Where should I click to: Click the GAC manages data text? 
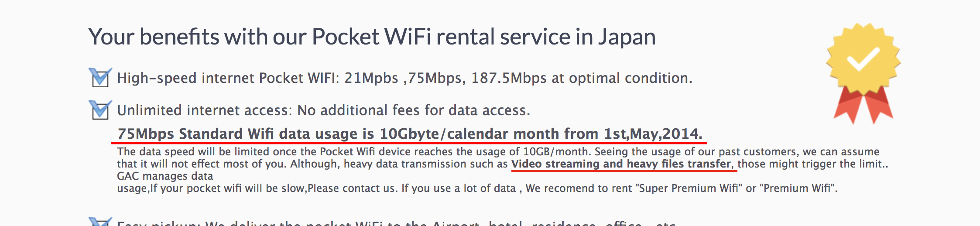165,176
